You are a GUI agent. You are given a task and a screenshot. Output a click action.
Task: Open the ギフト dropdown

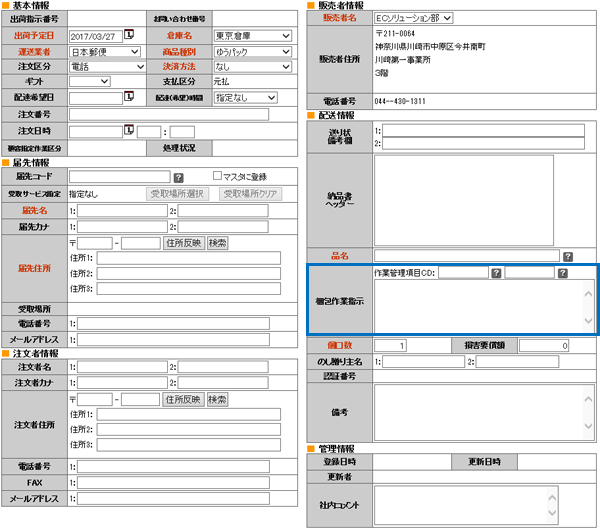click(90, 81)
